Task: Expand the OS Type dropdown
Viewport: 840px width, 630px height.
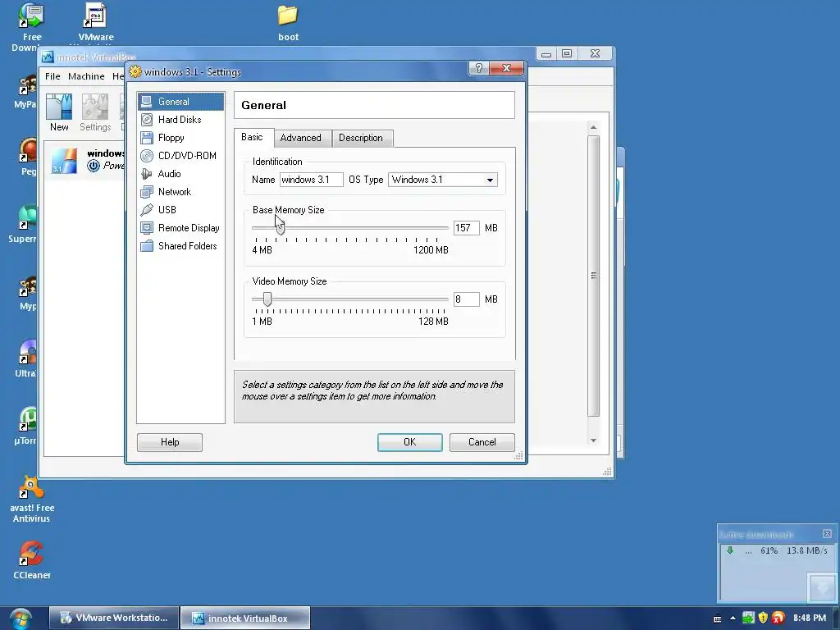Action: click(x=490, y=180)
